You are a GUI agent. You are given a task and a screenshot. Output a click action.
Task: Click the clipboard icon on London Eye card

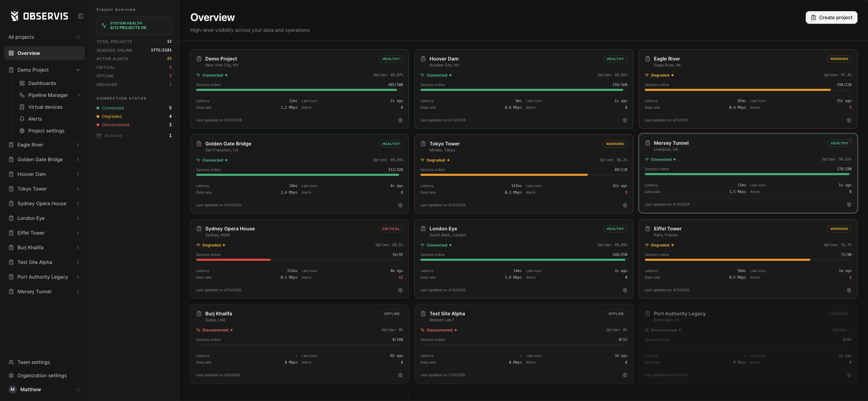[423, 229]
